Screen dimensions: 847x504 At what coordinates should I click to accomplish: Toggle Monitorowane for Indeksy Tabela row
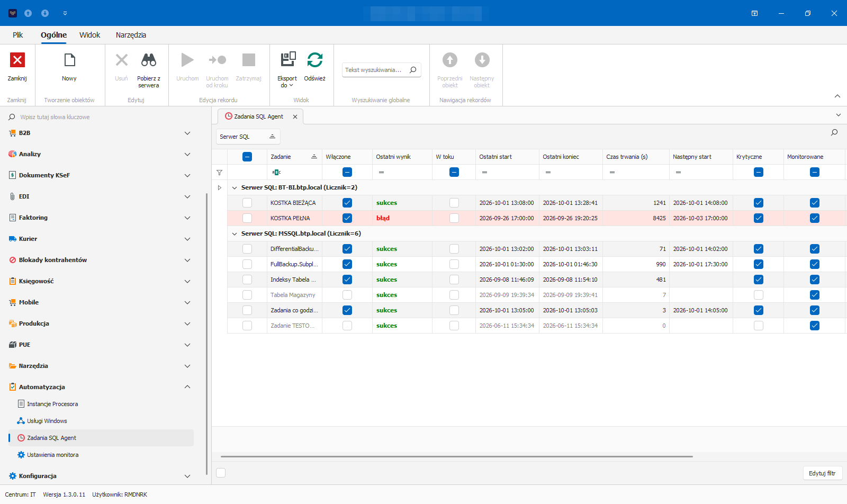click(815, 280)
